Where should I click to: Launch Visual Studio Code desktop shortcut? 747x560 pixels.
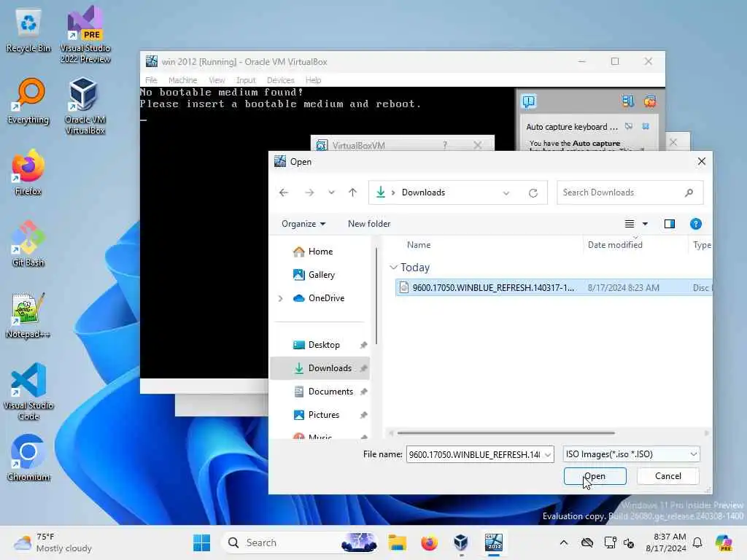(28, 392)
